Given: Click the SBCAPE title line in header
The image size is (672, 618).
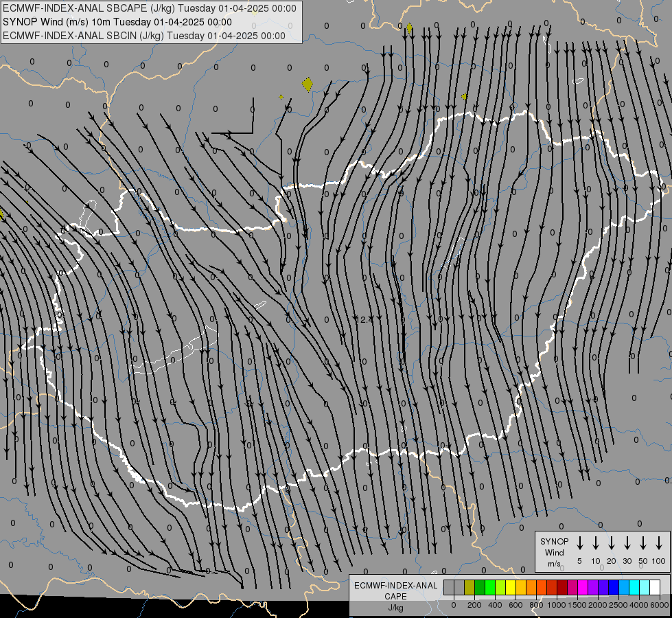Looking at the screenshot, I should click(x=149, y=8).
